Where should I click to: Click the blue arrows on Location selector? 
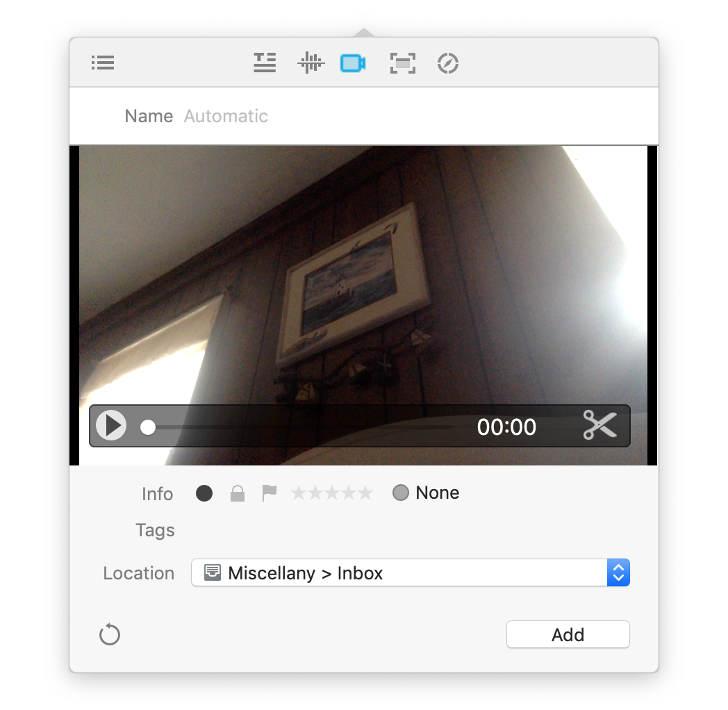pyautogui.click(x=618, y=573)
